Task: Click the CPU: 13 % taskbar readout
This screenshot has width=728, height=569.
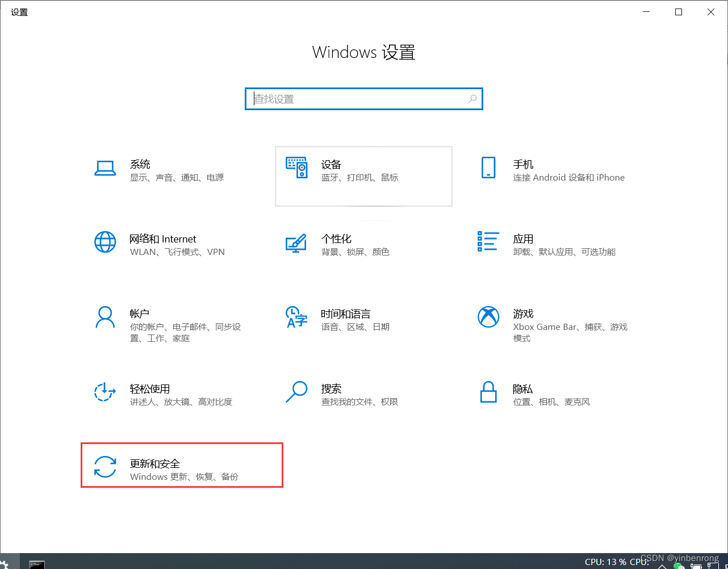Action: pos(606,562)
